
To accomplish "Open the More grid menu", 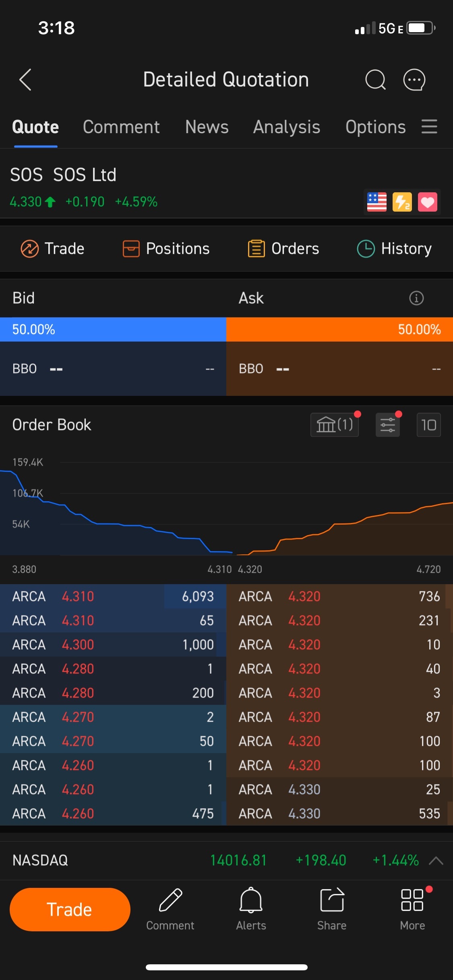I will point(413,909).
